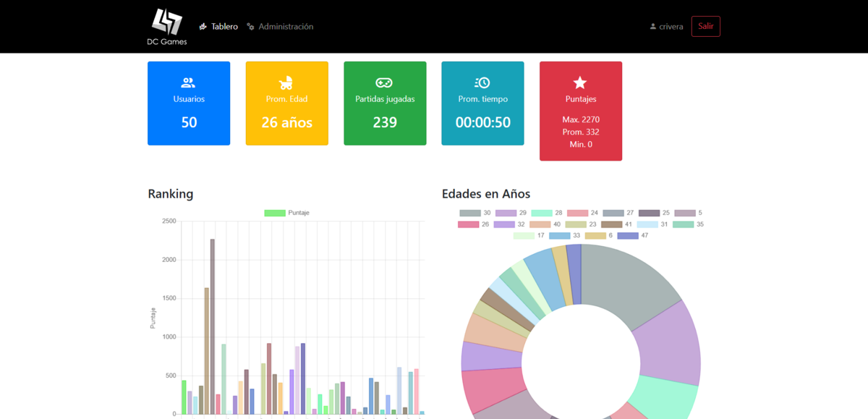
Task: Click the age 23 legend color box
Action: point(576,224)
